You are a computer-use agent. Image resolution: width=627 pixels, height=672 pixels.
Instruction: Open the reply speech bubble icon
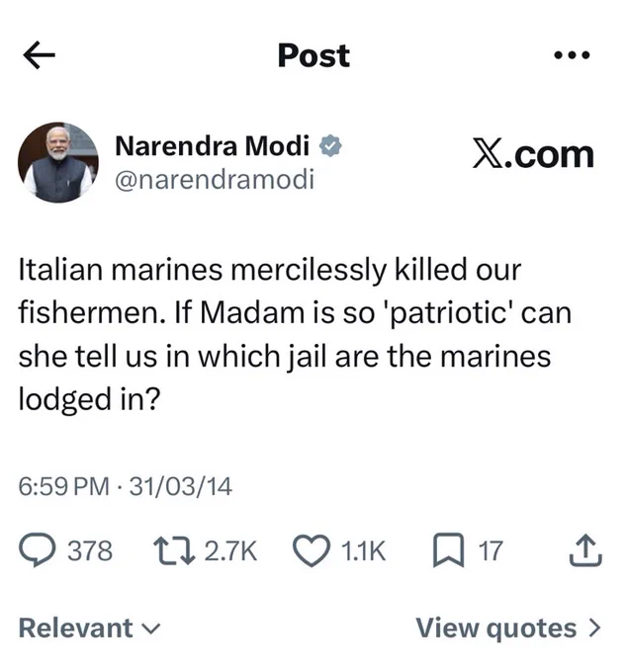coord(37,550)
